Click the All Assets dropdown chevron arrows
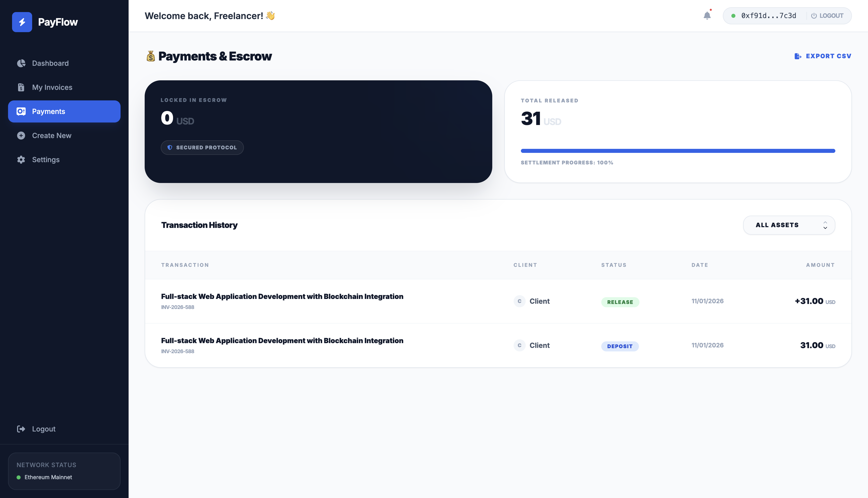The height and width of the screenshot is (498, 868). tap(825, 225)
